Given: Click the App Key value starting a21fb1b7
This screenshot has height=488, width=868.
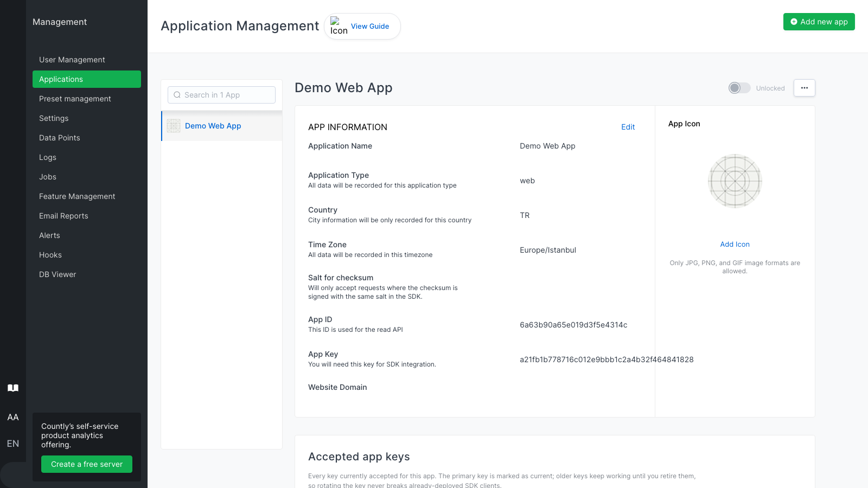Looking at the screenshot, I should point(607,359).
